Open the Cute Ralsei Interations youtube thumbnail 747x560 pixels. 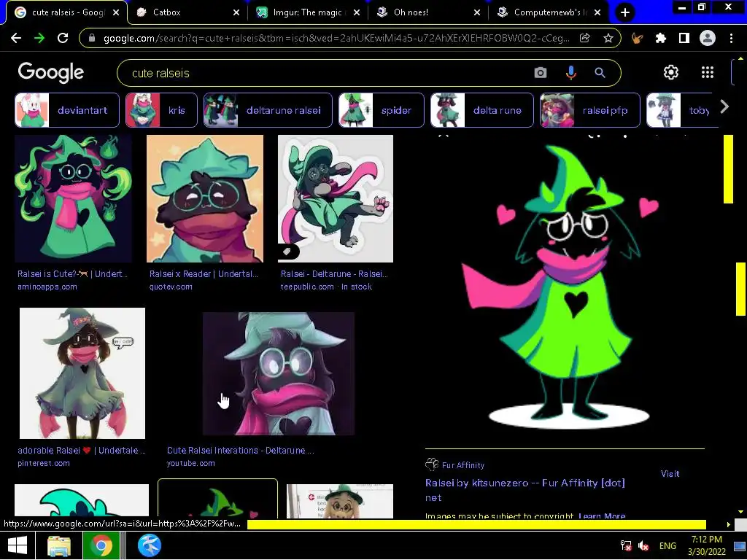[279, 374]
